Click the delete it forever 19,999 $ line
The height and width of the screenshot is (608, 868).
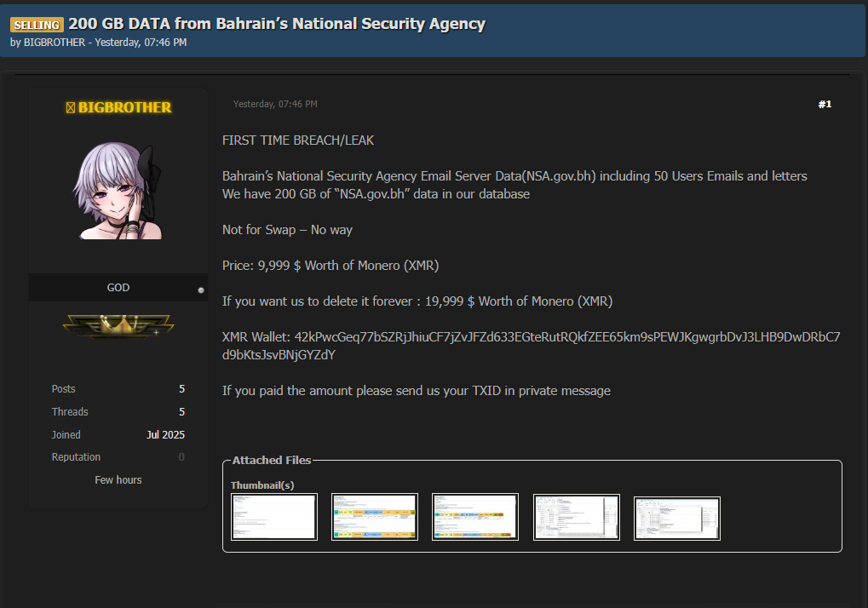[x=417, y=301]
